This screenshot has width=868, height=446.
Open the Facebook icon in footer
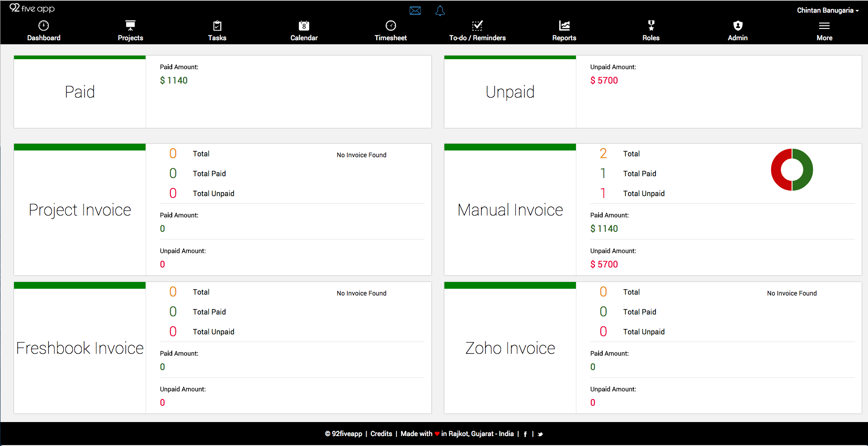tap(525, 434)
